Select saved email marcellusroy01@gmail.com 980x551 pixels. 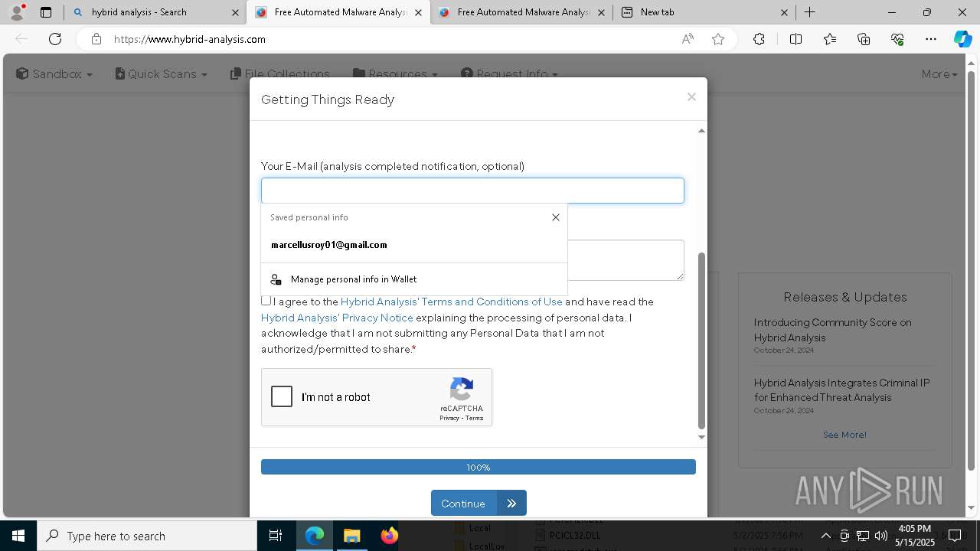coord(413,245)
